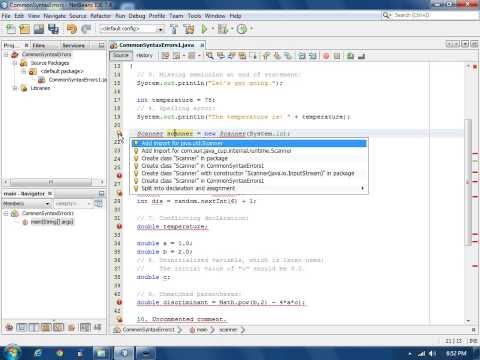Open dropdown arrow next to Profile button

[x=251, y=29]
